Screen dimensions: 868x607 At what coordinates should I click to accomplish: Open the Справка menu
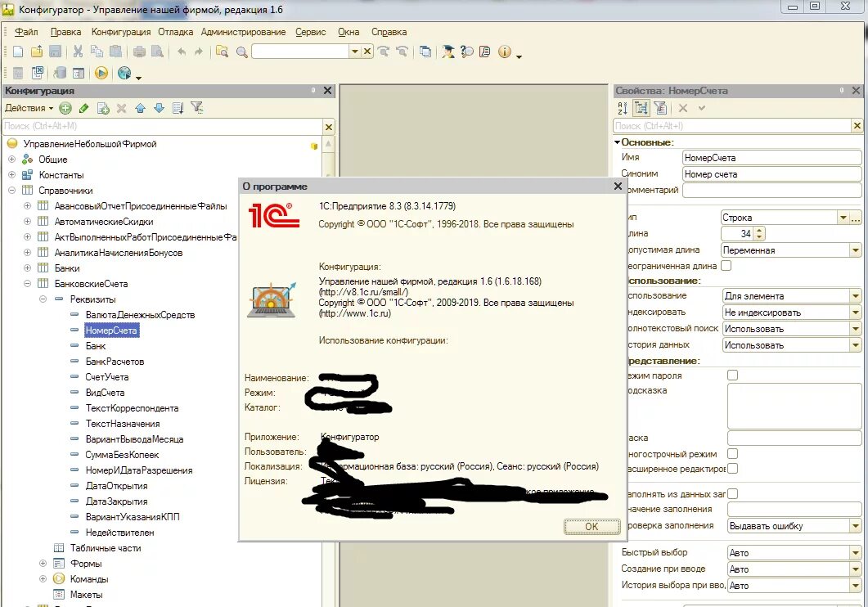click(x=389, y=32)
